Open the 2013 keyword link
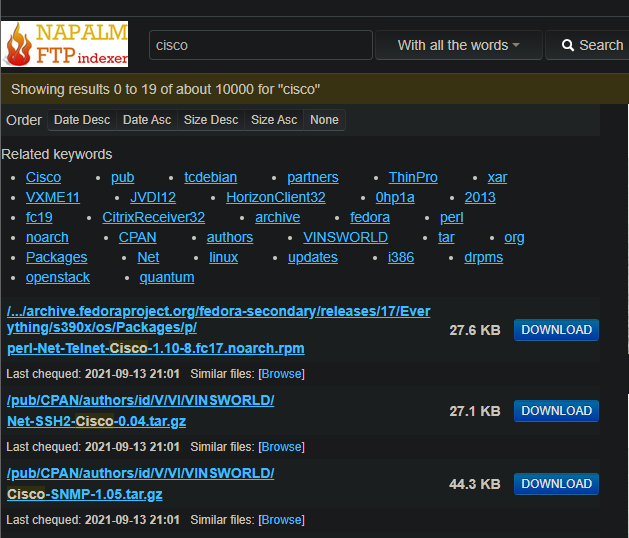This screenshot has width=629, height=538. click(480, 197)
